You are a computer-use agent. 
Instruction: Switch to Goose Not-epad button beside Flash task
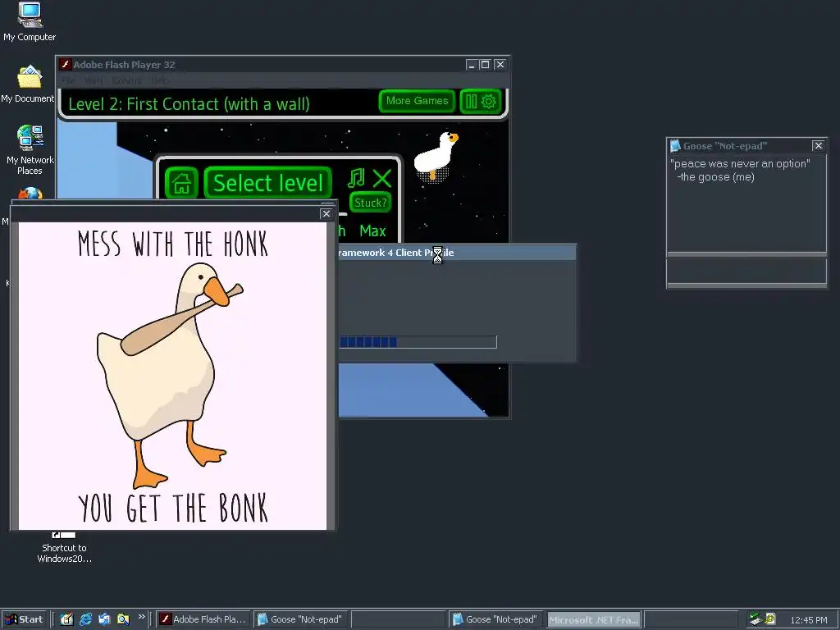click(x=301, y=619)
